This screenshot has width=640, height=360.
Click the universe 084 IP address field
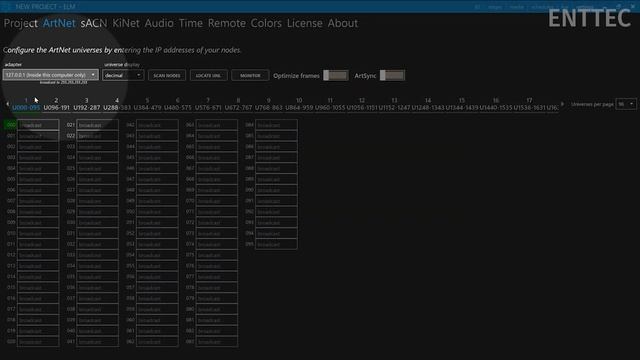276,125
